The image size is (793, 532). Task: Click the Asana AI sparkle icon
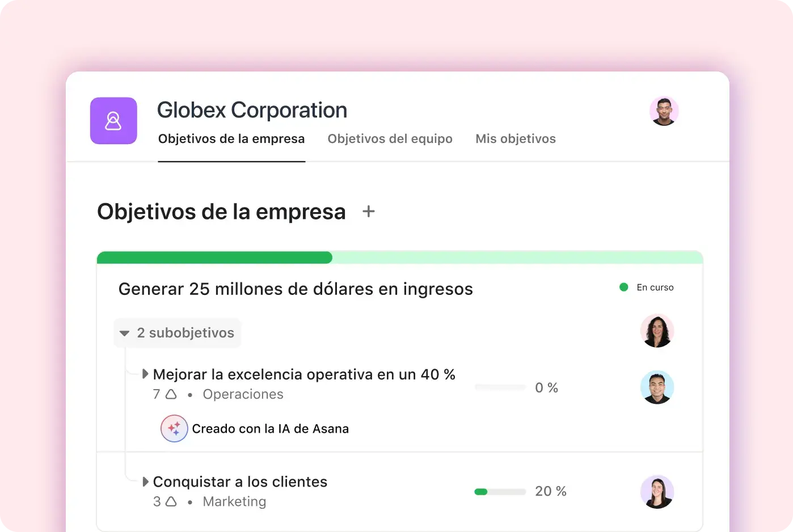[x=174, y=428]
